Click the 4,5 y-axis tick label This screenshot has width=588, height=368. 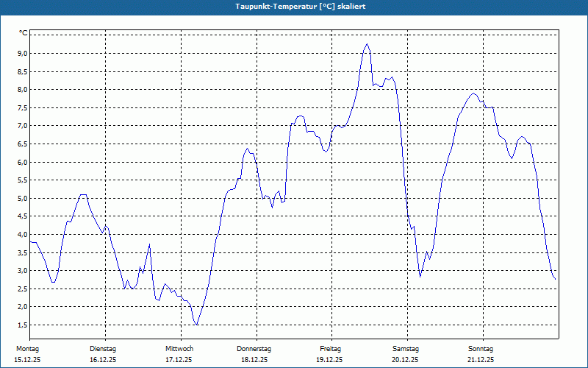[x=23, y=216]
